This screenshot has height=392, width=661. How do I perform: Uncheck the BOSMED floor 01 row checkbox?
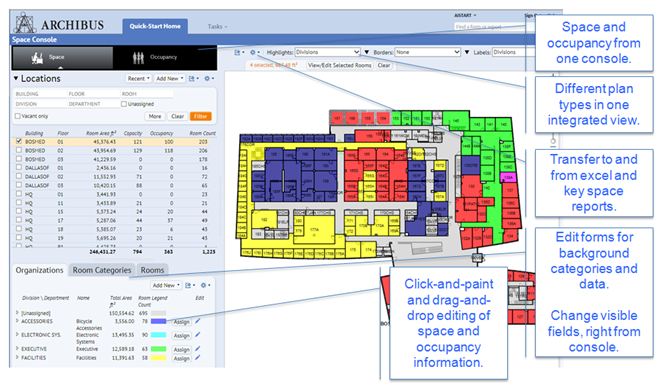19,142
